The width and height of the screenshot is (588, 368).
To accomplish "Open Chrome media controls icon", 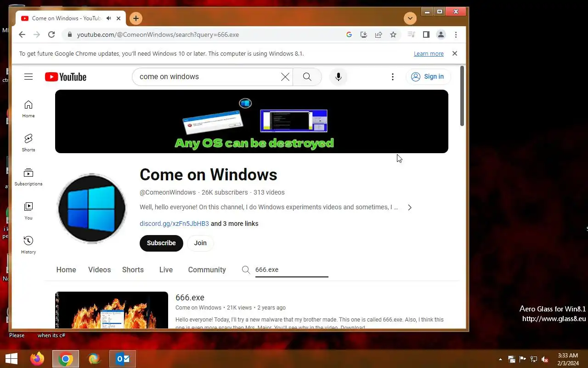I will (412, 34).
